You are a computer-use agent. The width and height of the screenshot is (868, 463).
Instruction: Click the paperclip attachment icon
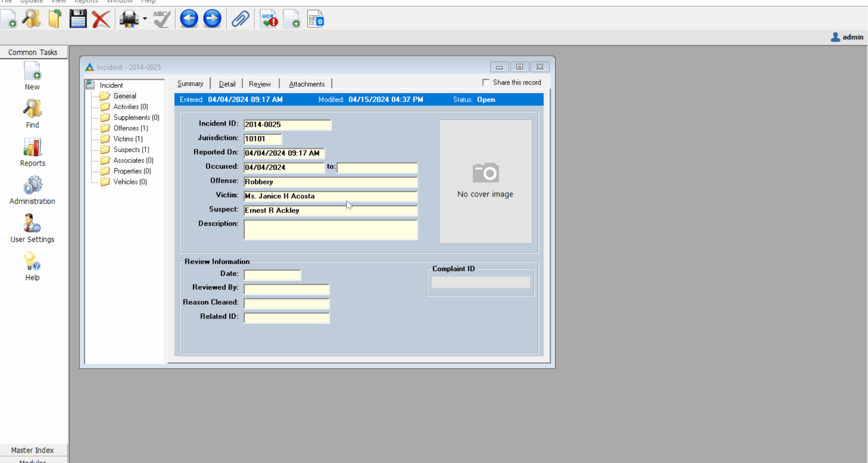(240, 18)
